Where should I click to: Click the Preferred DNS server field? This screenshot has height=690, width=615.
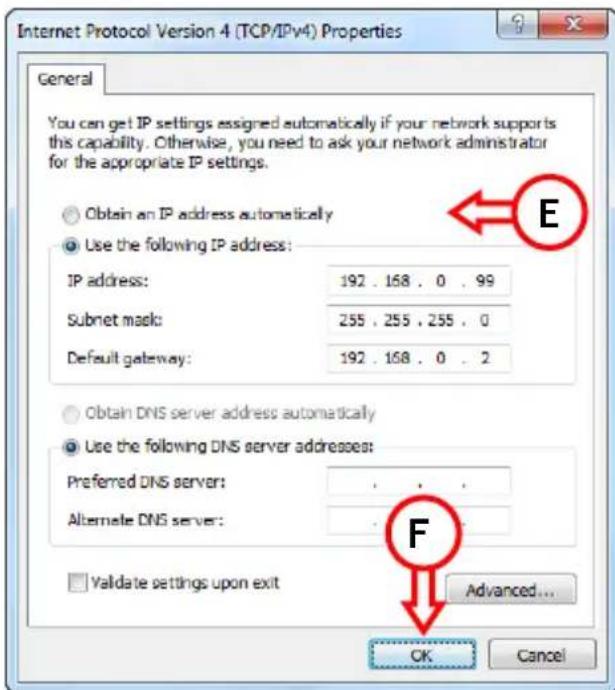(418, 482)
